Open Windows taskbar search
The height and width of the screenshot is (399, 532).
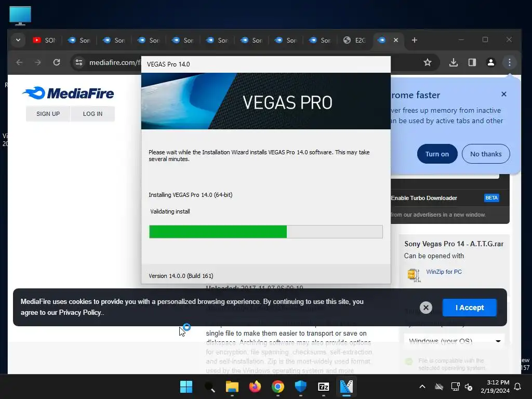pyautogui.click(x=209, y=387)
